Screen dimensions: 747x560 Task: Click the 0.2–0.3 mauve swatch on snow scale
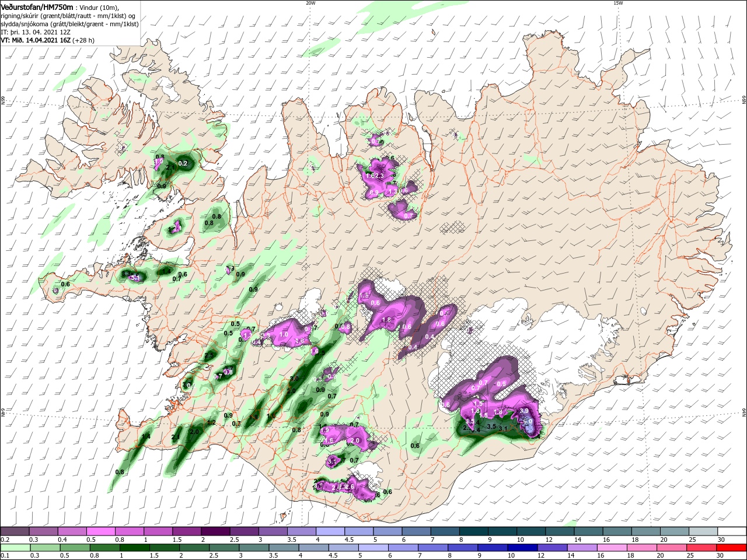coord(15,531)
